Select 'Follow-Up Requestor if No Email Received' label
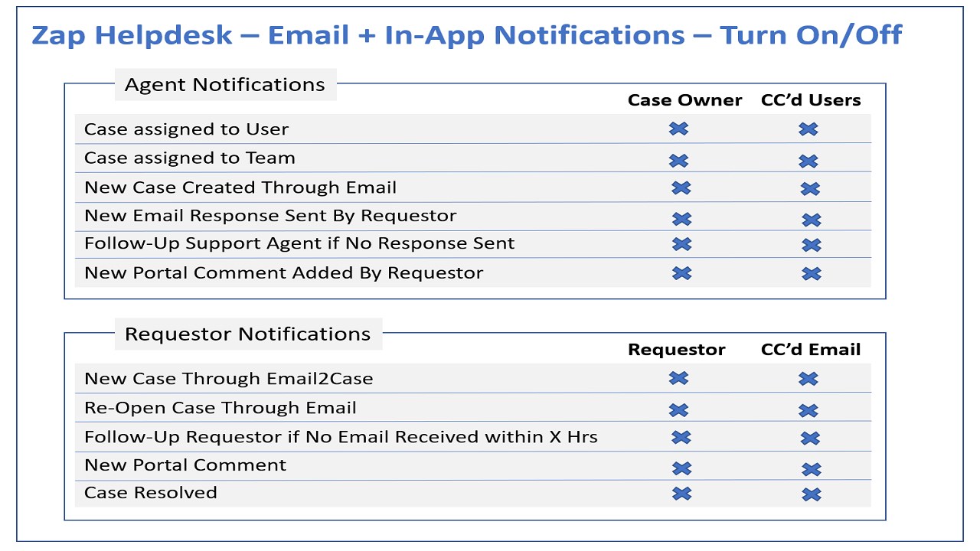 point(341,437)
